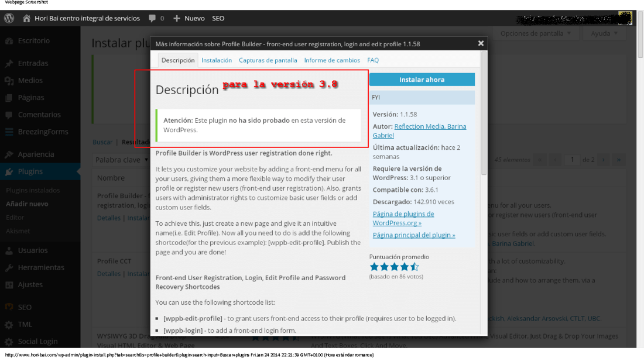Click the TML gear icon
The image size is (644, 358).
point(9,324)
